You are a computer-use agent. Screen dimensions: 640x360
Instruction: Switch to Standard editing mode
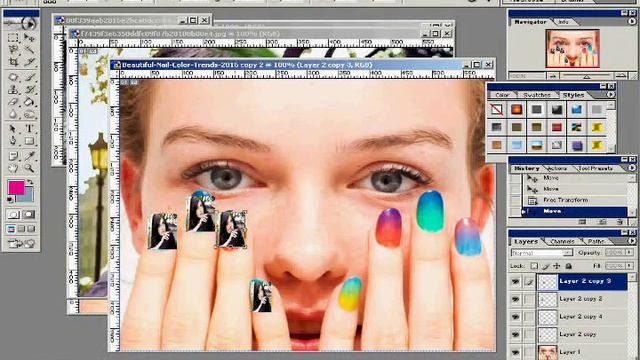pyautogui.click(x=13, y=214)
